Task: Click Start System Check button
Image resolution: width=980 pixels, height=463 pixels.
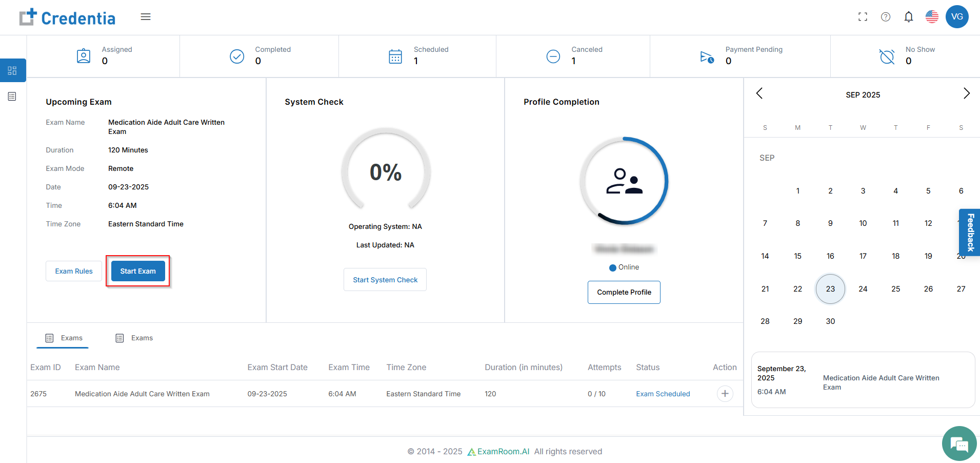Action: [x=385, y=280]
